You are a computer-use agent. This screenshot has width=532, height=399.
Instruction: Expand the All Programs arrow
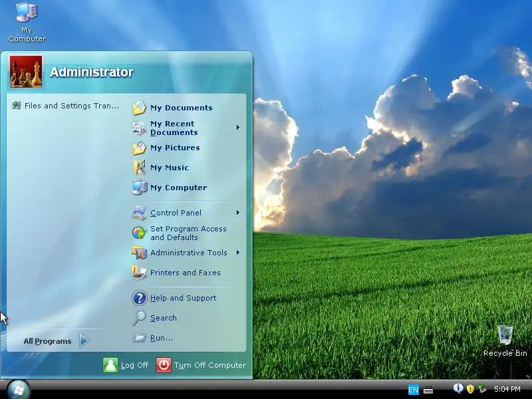pos(84,340)
